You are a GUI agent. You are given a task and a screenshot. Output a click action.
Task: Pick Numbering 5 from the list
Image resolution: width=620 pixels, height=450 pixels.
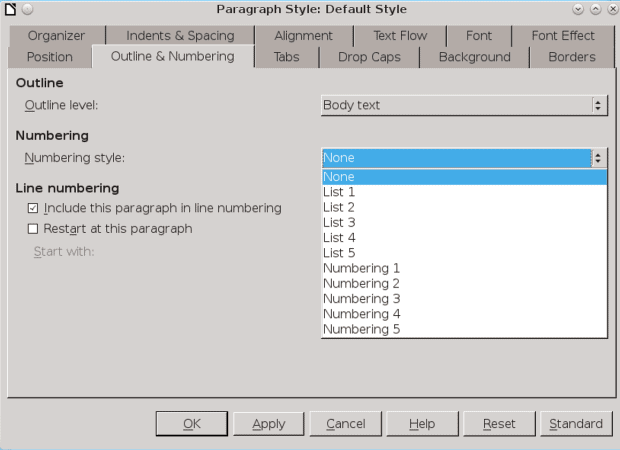click(x=465, y=329)
